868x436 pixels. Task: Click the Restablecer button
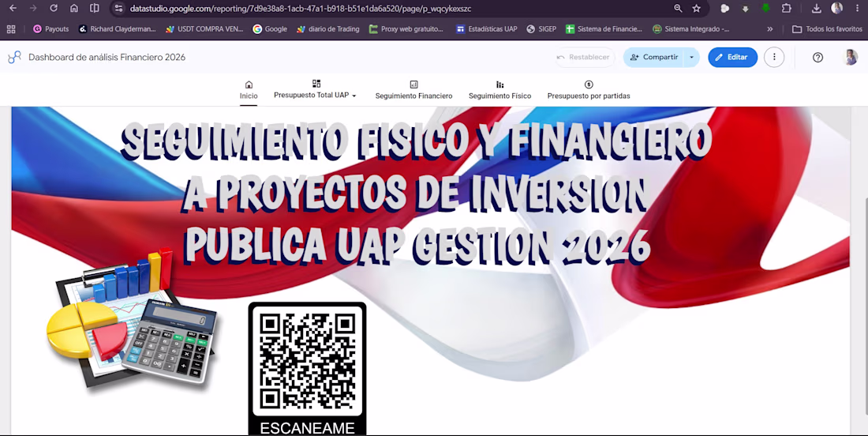coord(585,57)
